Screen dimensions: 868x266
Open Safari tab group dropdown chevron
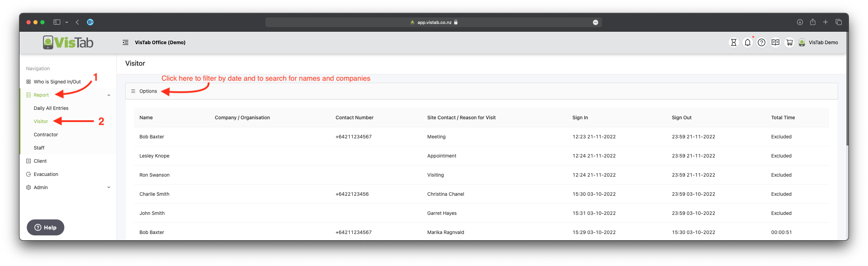pyautogui.click(x=66, y=22)
